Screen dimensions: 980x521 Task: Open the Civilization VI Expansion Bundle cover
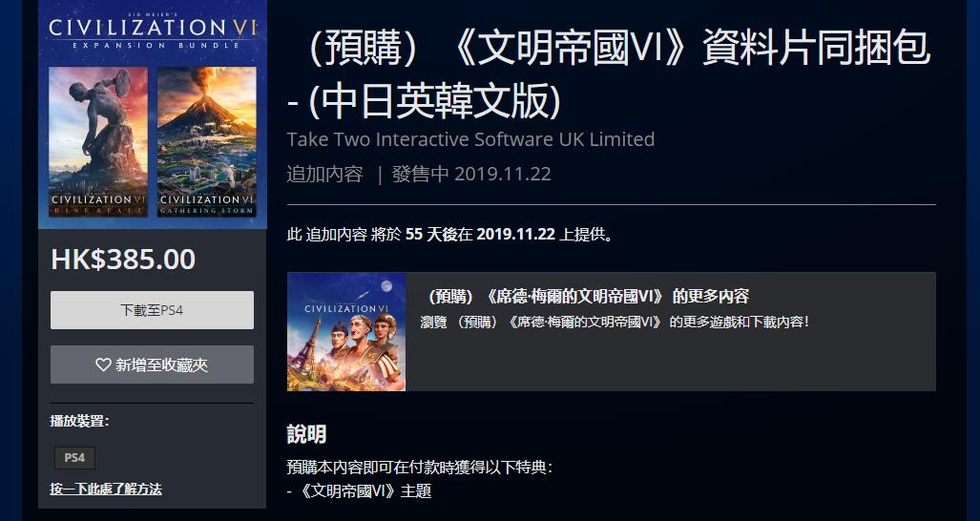click(153, 115)
